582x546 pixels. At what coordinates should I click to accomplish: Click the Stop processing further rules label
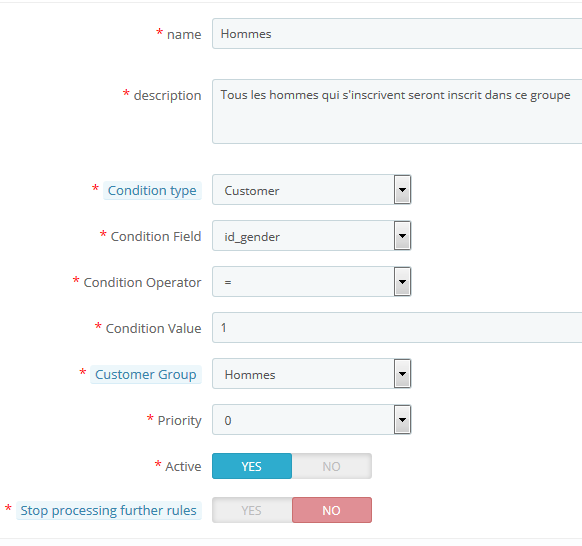pos(108,510)
